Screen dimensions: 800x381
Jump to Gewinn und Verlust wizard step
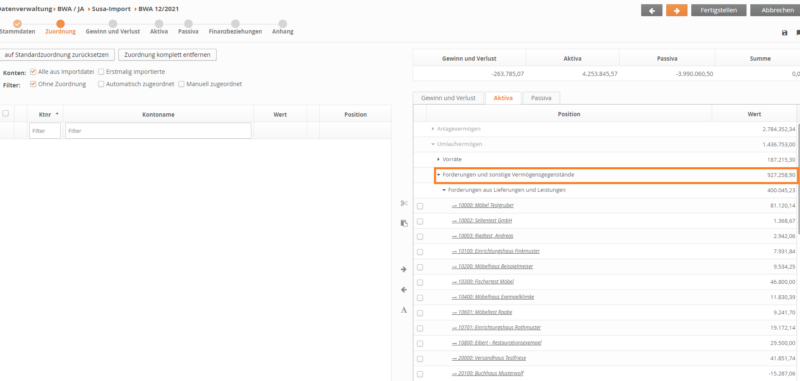click(x=113, y=24)
